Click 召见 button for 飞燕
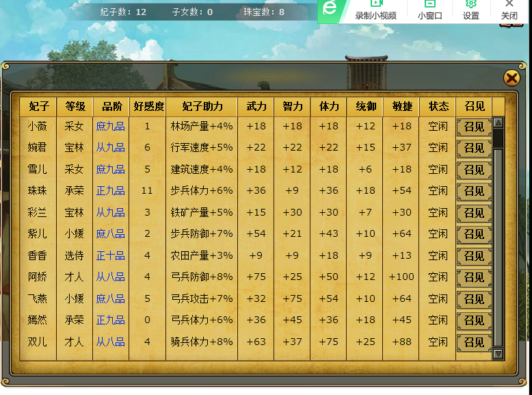 click(x=474, y=299)
